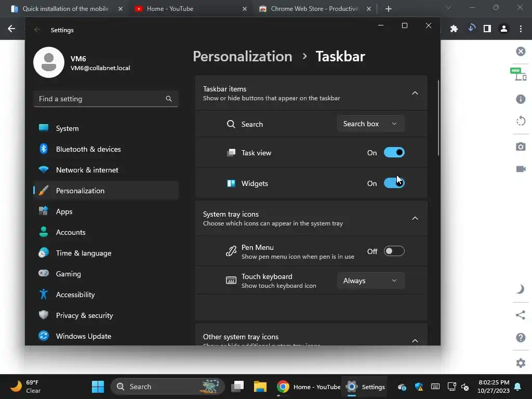This screenshot has height=399, width=532.
Task: Click the Settings taskbar button
Action: [365, 387]
